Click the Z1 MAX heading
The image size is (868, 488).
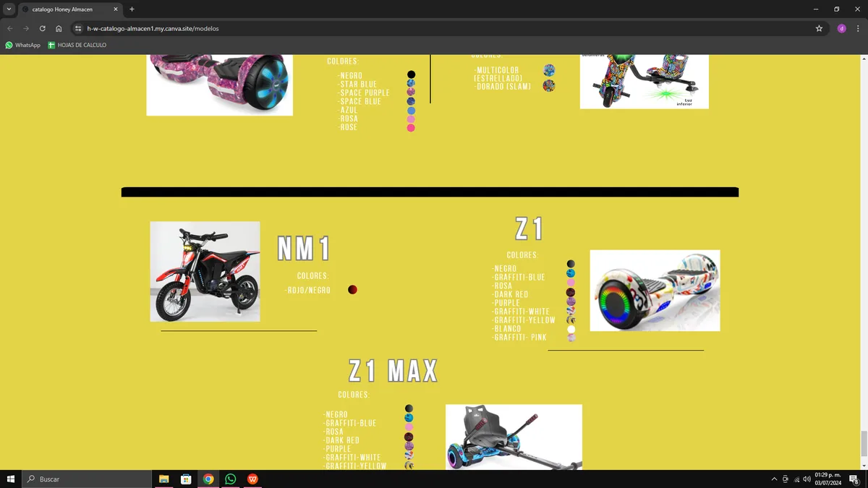pos(393,371)
